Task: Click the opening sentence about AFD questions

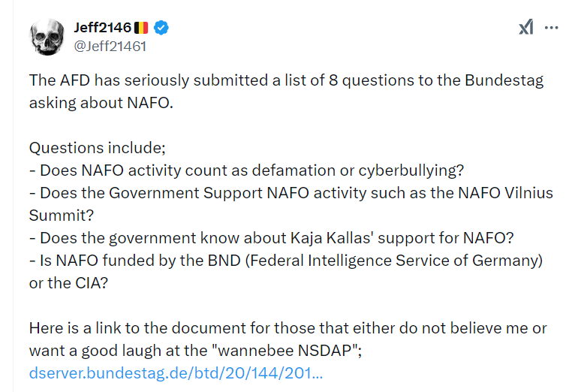Action: pos(286,92)
